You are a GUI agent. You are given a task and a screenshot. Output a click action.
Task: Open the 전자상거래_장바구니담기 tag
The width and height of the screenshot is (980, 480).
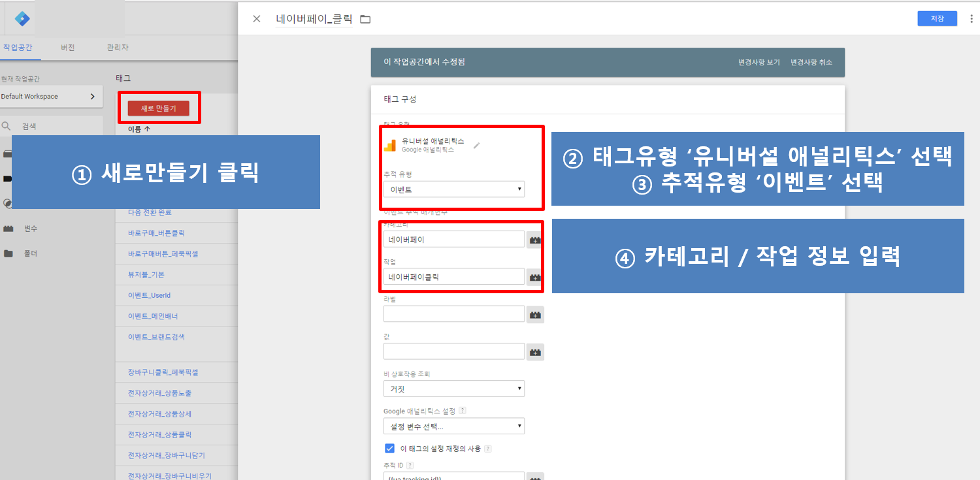pos(167,455)
